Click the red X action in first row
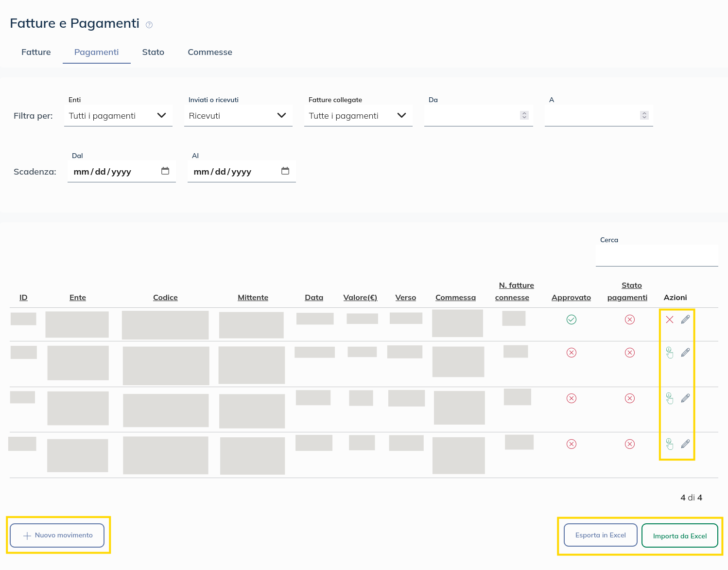Screen dimensions: 728x570 coord(669,320)
